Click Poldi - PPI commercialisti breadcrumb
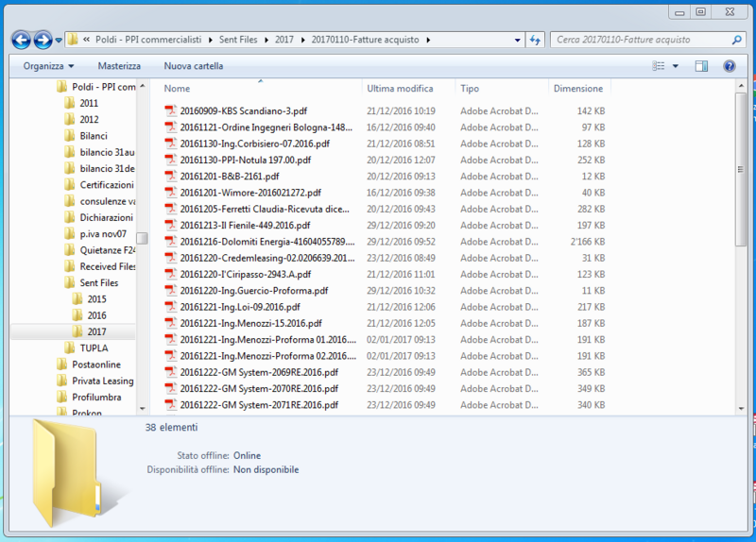The height and width of the screenshot is (542, 756). click(148, 40)
